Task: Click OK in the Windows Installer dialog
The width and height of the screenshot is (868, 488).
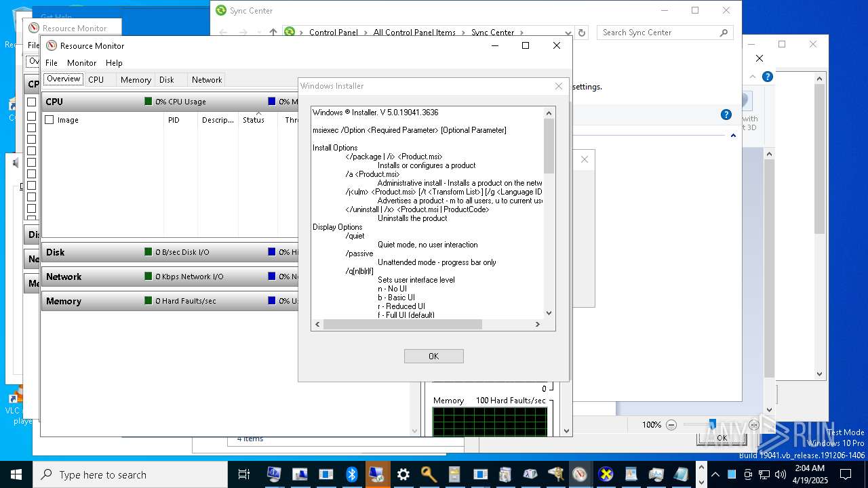Action: pyautogui.click(x=434, y=356)
